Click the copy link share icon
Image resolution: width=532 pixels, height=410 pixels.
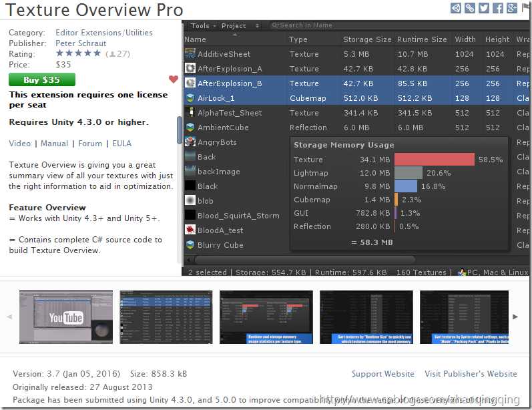469,8
